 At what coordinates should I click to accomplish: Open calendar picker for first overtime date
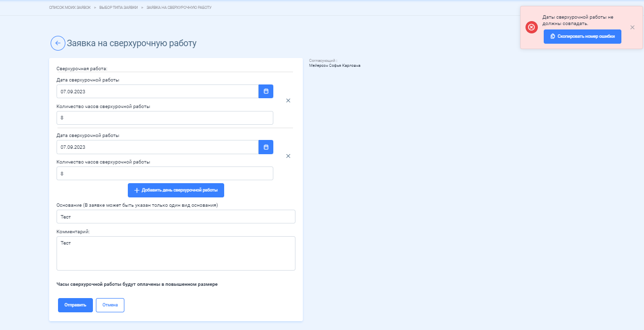266,91
